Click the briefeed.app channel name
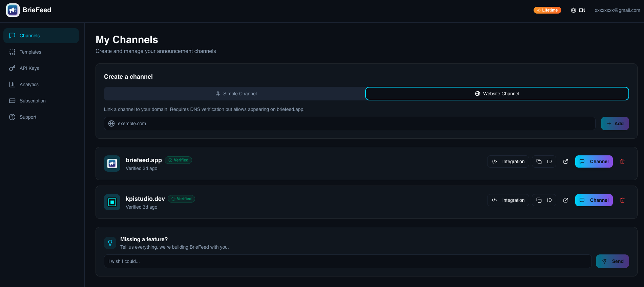Image resolution: width=644 pixels, height=287 pixels. 144,160
